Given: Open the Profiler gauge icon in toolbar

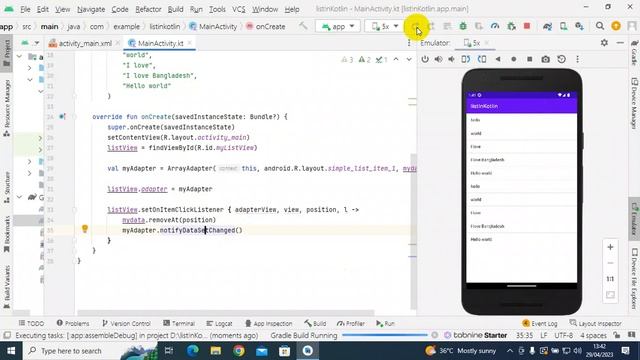Looking at the screenshot, I should [x=495, y=26].
